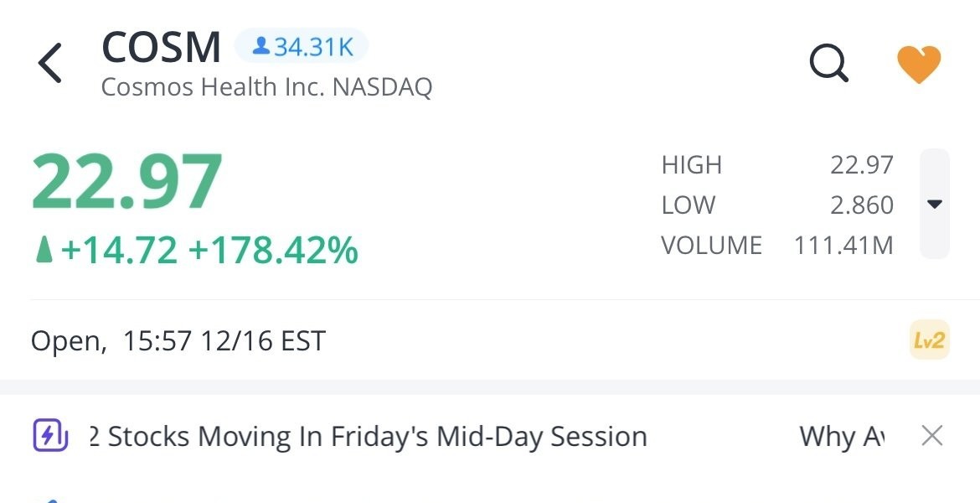Open the search magnifier icon
Viewport: 980px width, 503px height.
tap(829, 64)
